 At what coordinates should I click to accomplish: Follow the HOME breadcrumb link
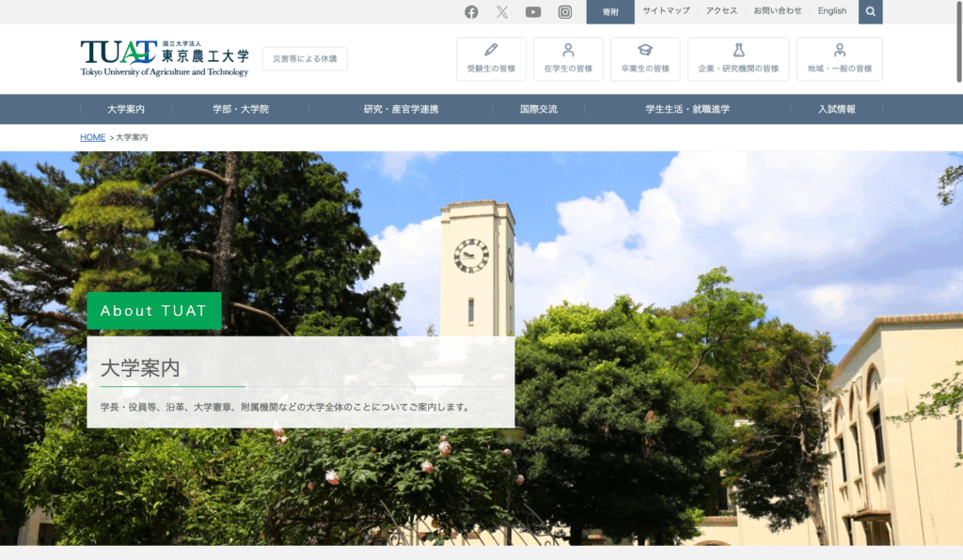[93, 137]
